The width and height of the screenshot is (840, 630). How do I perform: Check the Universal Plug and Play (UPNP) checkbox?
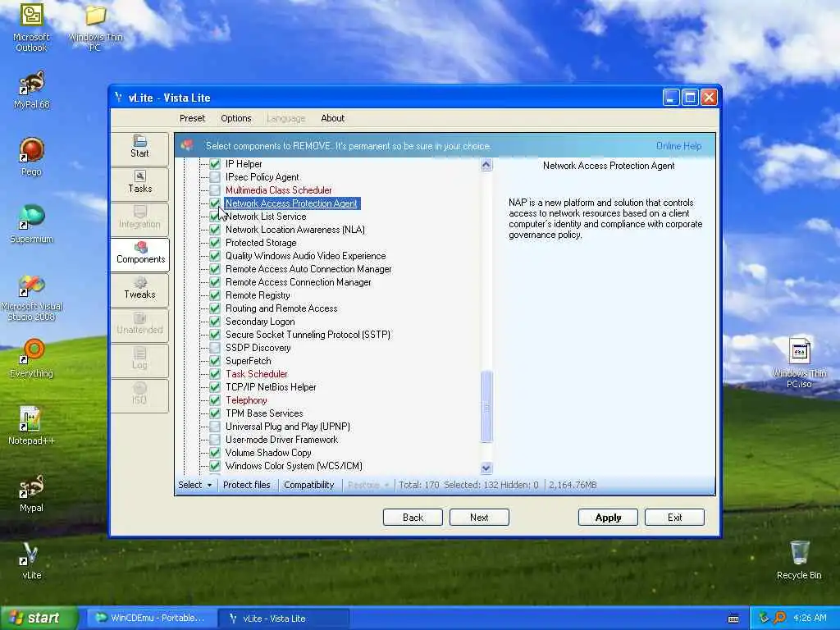[215, 427]
